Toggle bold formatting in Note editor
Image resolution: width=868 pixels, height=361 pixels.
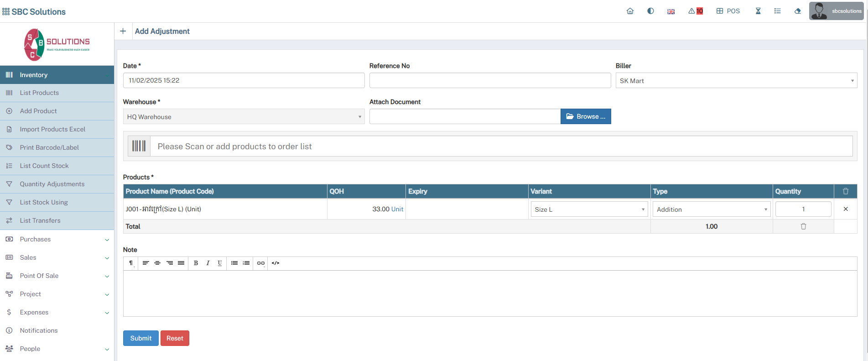tap(196, 263)
